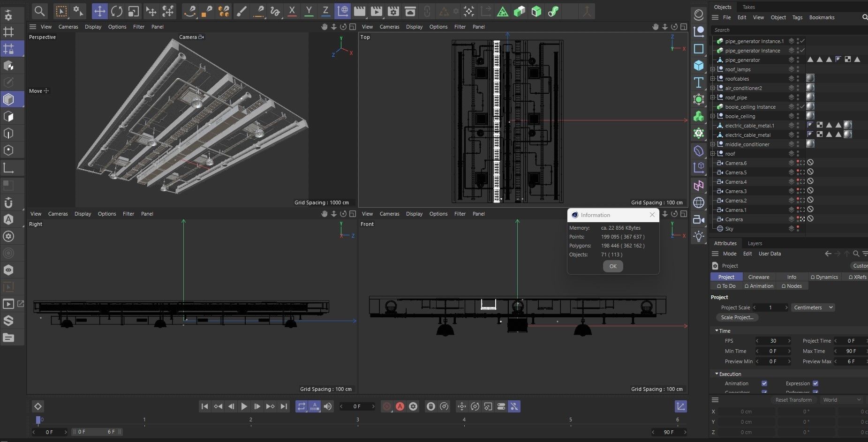The image size is (868, 442).
Task: Toggle visibility dots for roof_lamps
Action: 798,69
